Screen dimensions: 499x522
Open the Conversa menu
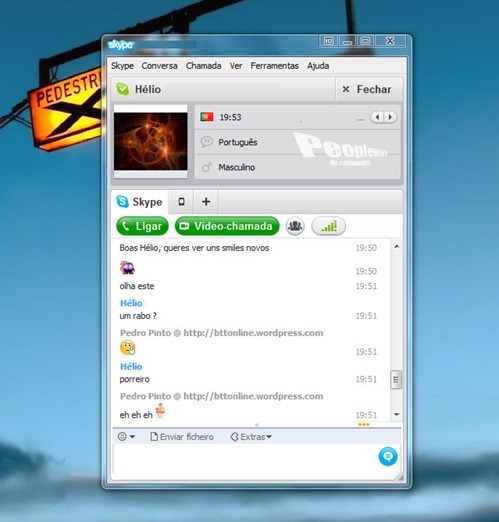pyautogui.click(x=159, y=66)
